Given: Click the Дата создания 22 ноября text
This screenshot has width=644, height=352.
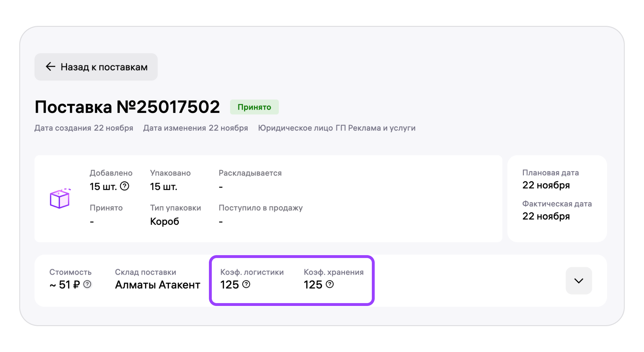Looking at the screenshot, I should tap(84, 128).
